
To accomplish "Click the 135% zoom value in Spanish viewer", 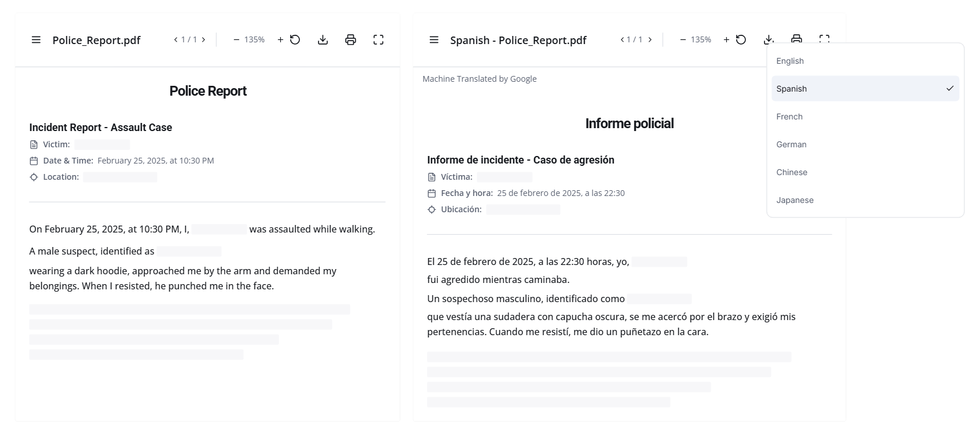I will [701, 39].
